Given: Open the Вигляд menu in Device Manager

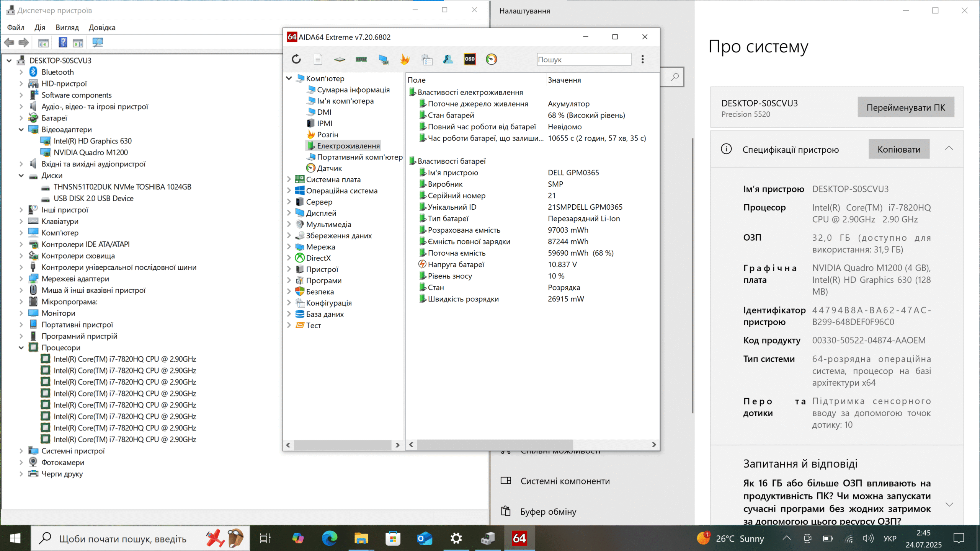Looking at the screenshot, I should pos(67,28).
